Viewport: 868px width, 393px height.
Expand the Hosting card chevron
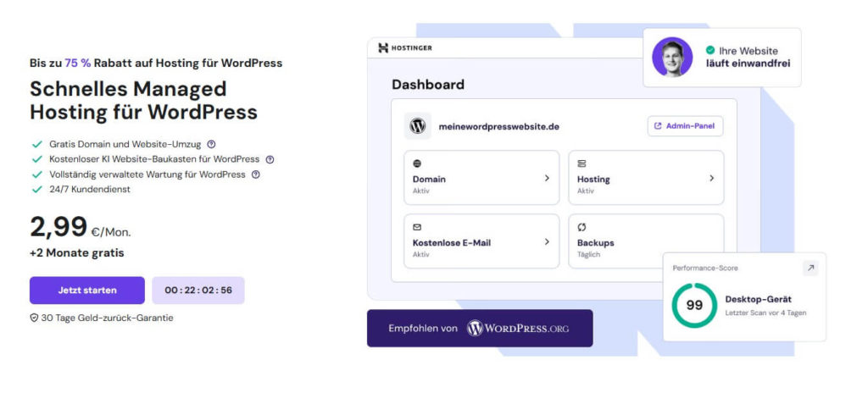coord(711,178)
